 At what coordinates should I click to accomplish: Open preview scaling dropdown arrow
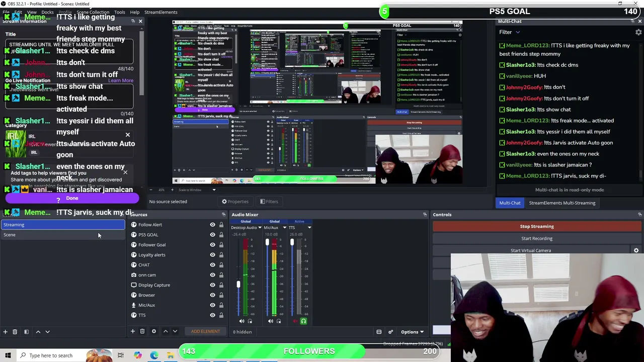(214, 190)
